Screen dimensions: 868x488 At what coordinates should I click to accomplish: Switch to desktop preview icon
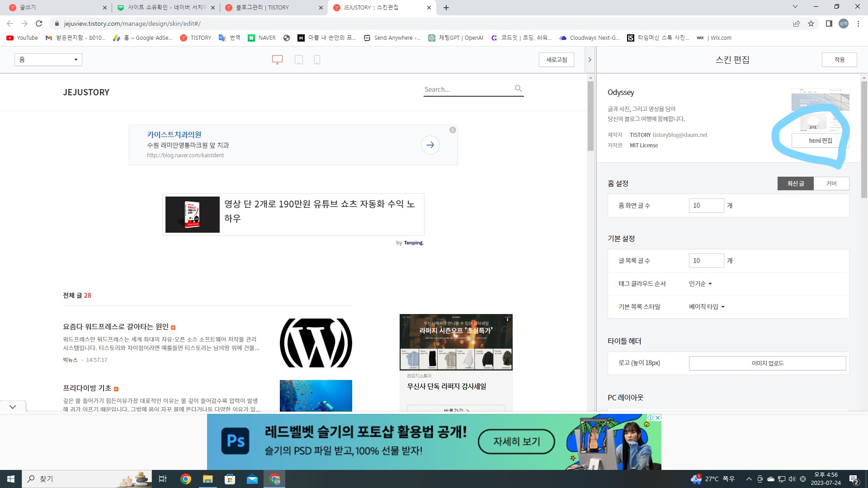click(x=277, y=60)
